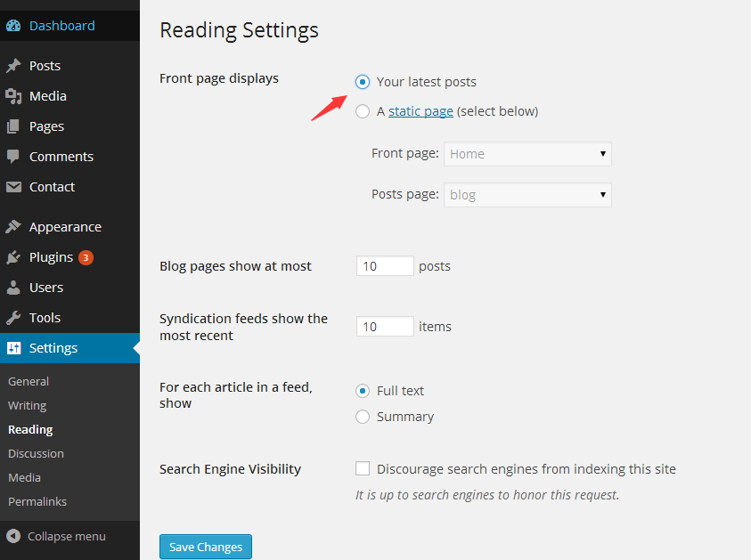751x560 pixels.
Task: Click the Search Engine Visibility label
Action: (x=230, y=469)
